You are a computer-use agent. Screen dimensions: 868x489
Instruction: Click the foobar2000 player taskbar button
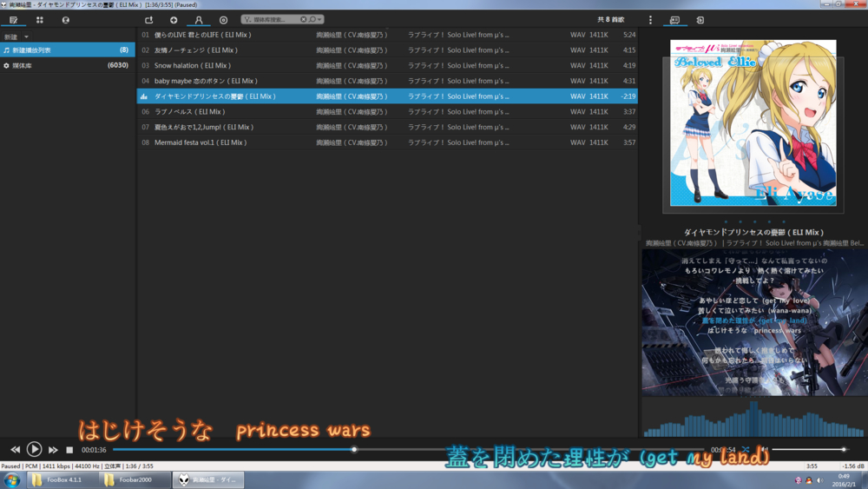pos(208,479)
